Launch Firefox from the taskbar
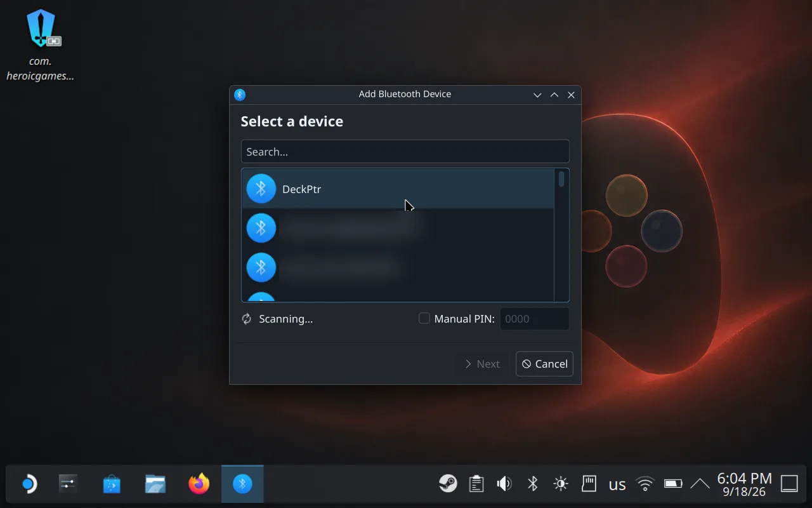 click(x=199, y=485)
